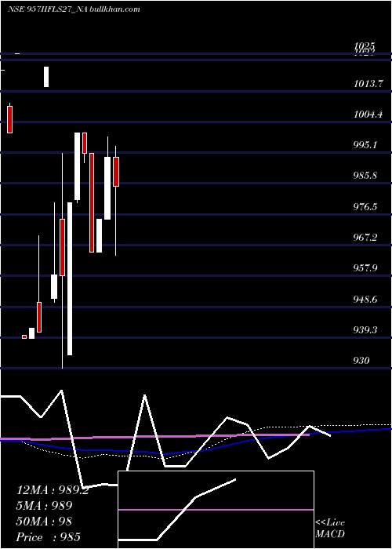Click the 948.6 price axis label

click(x=365, y=300)
